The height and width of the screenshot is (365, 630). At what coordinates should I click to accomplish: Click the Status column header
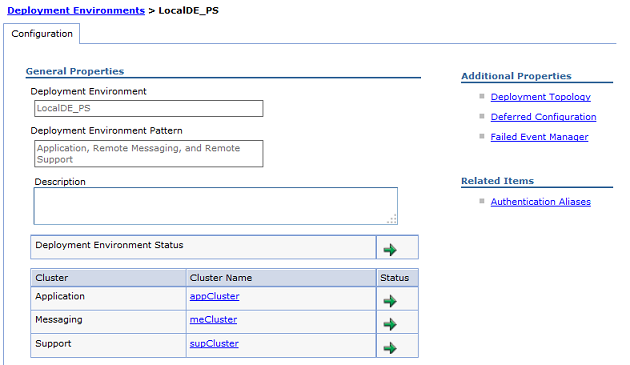[x=397, y=278]
